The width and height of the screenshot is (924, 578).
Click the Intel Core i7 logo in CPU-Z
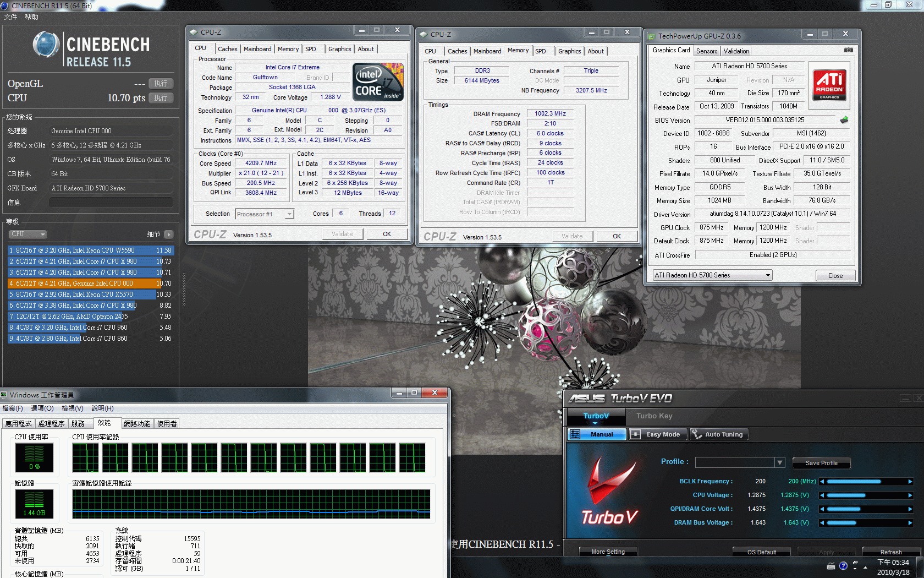pos(378,81)
